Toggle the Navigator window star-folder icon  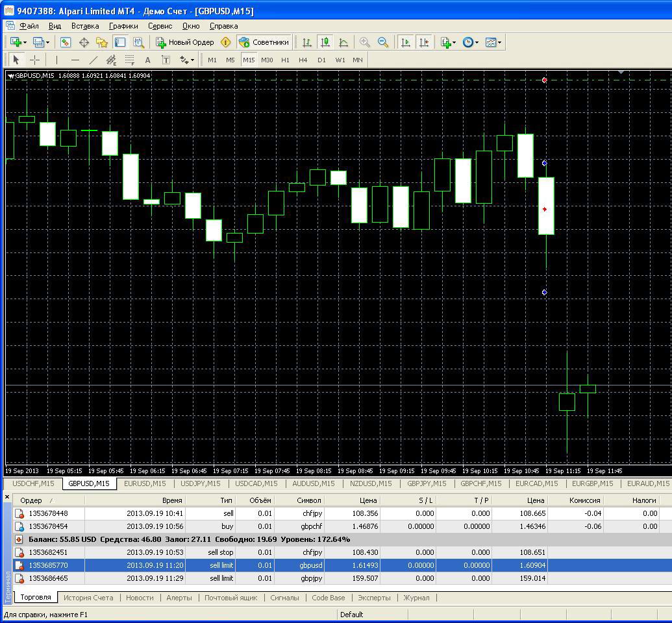pyautogui.click(x=102, y=42)
